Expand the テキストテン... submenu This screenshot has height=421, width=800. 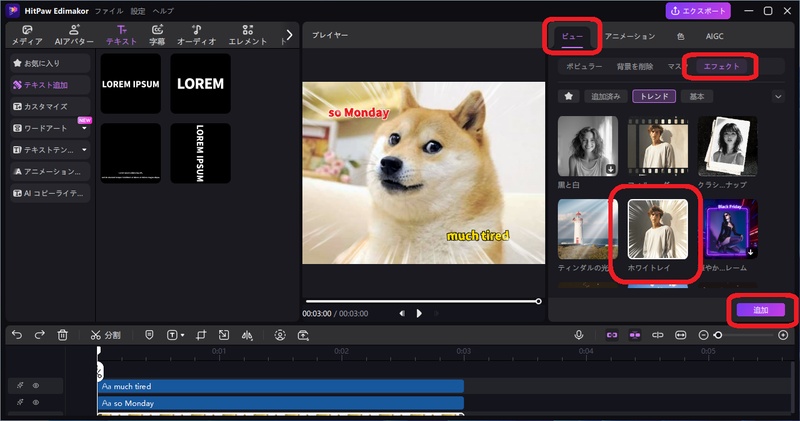84,150
